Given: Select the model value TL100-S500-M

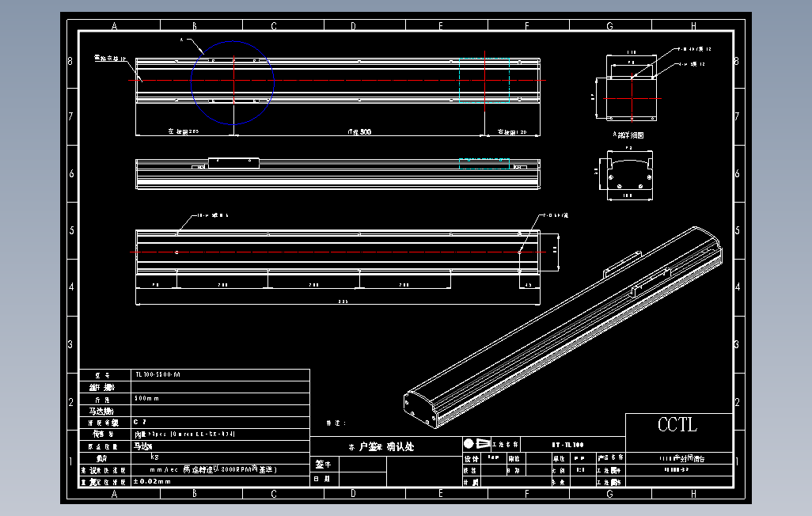Looking at the screenshot, I should click(157, 374).
